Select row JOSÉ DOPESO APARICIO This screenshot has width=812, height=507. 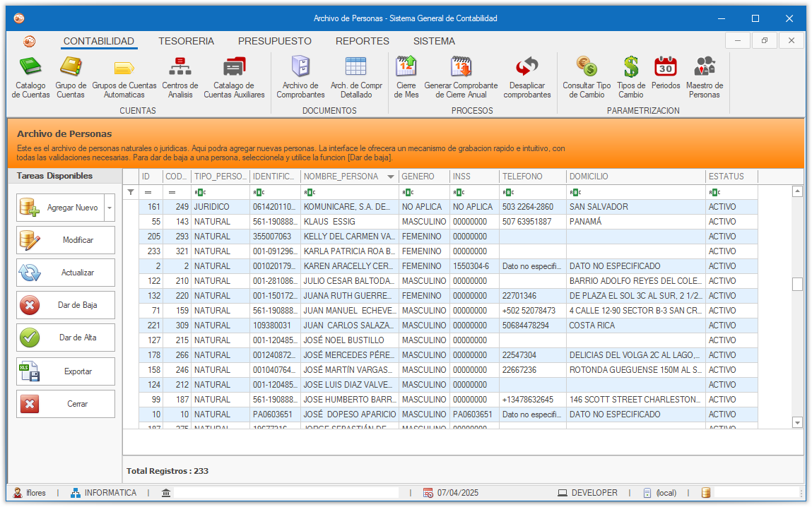(448, 414)
